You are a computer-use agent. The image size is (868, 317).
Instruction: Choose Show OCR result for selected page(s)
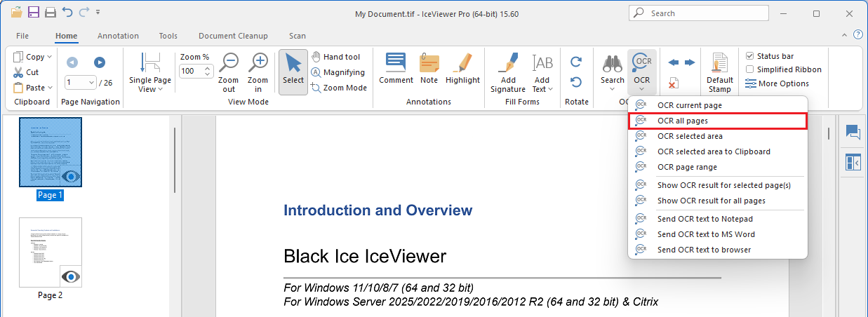(x=718, y=185)
